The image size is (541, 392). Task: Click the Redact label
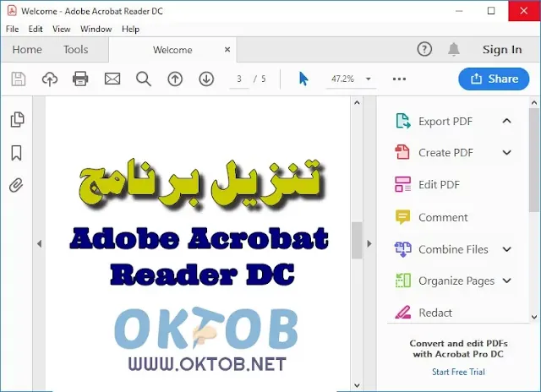pyautogui.click(x=435, y=313)
